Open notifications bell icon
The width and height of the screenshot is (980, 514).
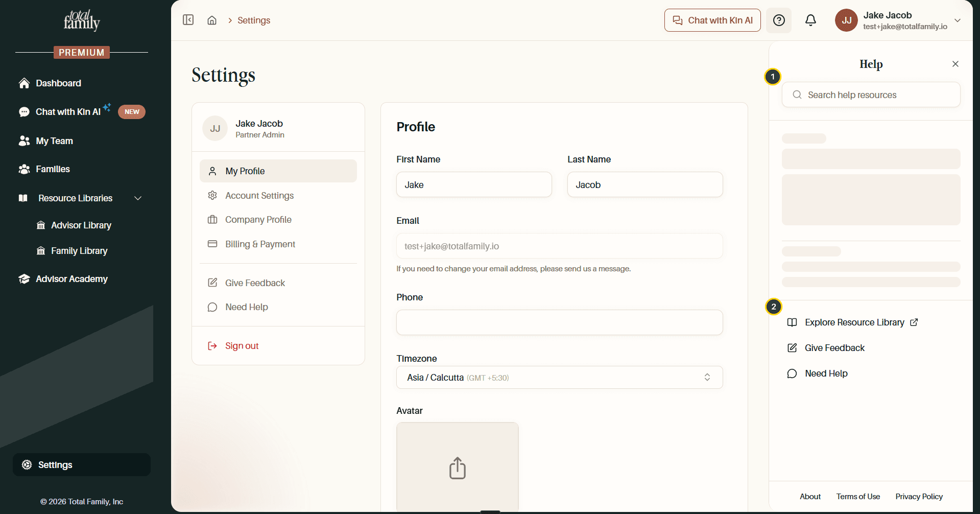[810, 20]
